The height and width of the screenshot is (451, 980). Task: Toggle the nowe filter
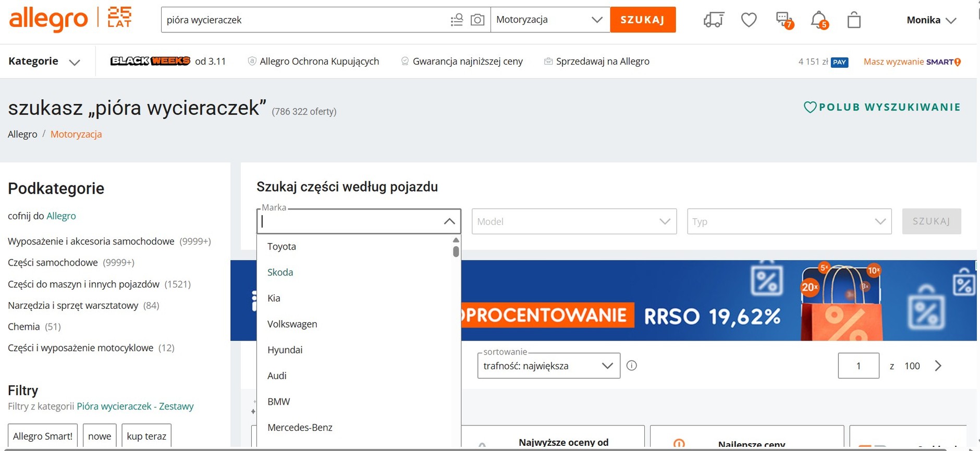pos(100,436)
